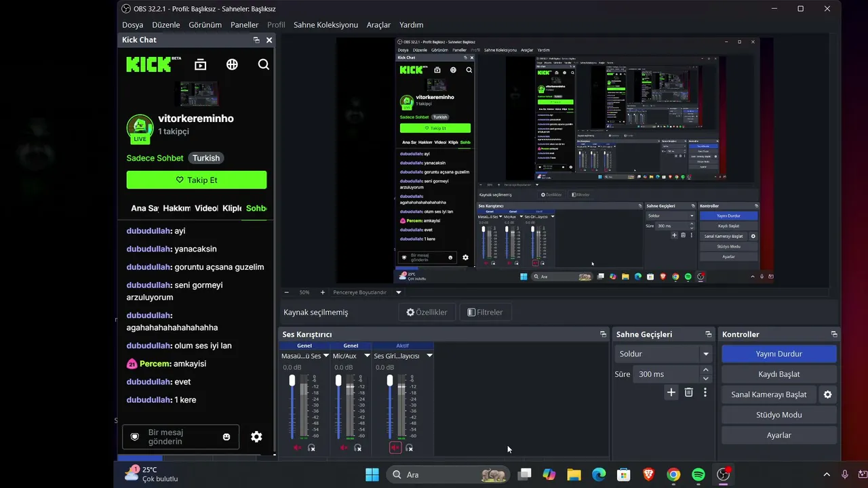Open Microsoft Store from taskbar
The image size is (868, 488).
[623, 474]
